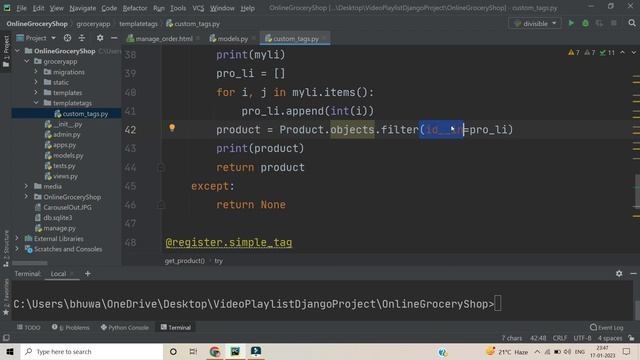640x360 pixels.
Task: Open Windows Start menu
Action: click(x=10, y=351)
